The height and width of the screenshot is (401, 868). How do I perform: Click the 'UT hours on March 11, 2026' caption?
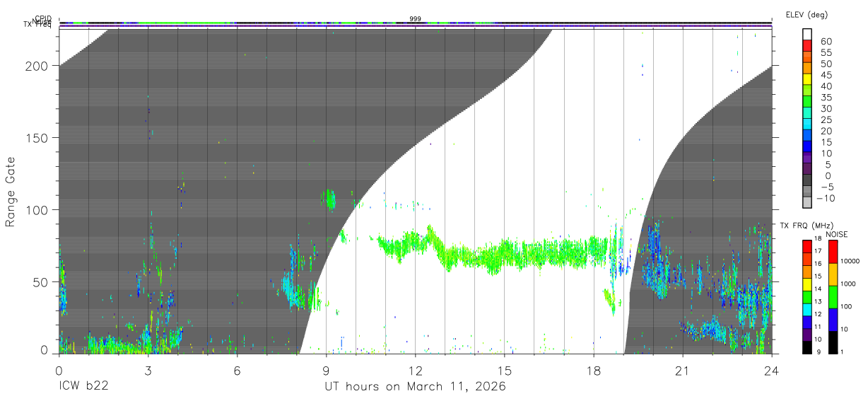tap(415, 387)
